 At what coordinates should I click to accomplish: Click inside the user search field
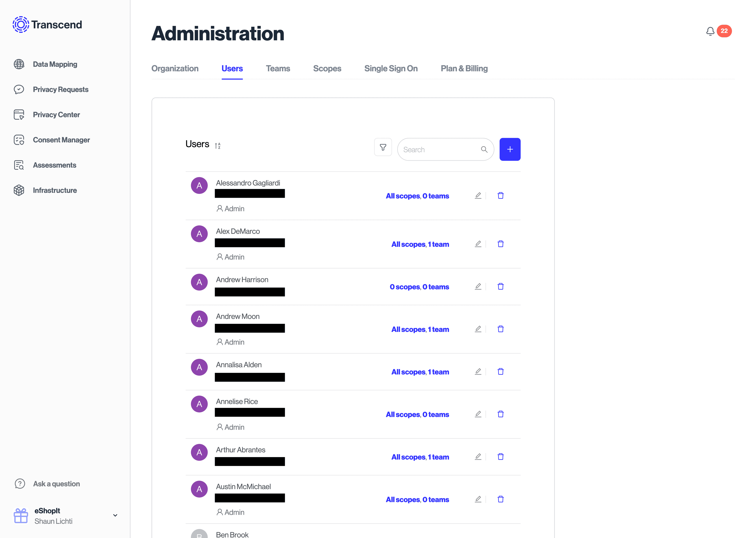click(440, 149)
